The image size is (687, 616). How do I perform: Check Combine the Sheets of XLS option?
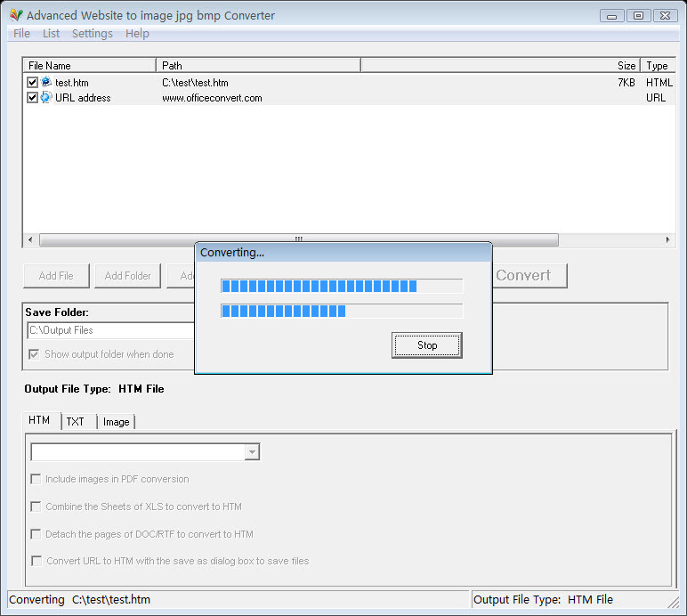(x=36, y=507)
